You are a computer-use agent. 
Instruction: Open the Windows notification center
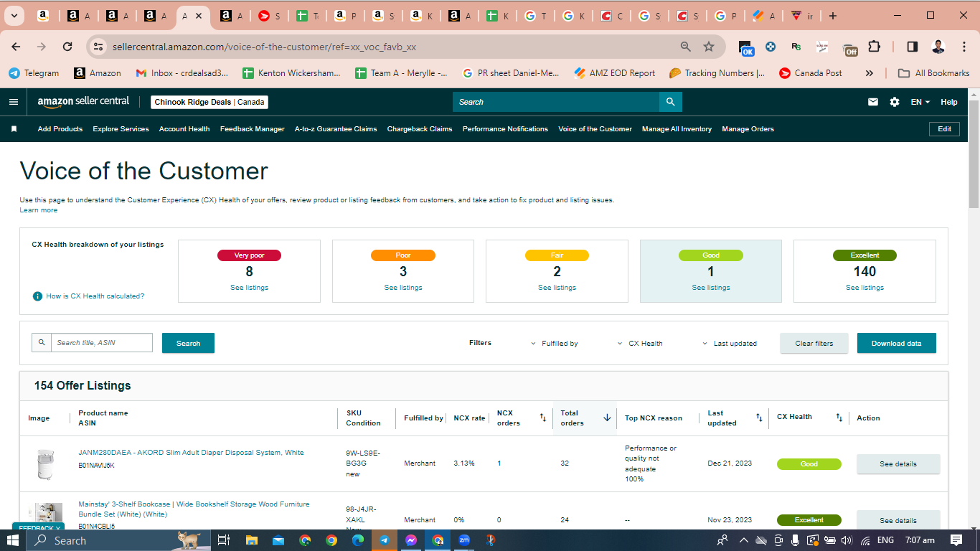(x=956, y=540)
